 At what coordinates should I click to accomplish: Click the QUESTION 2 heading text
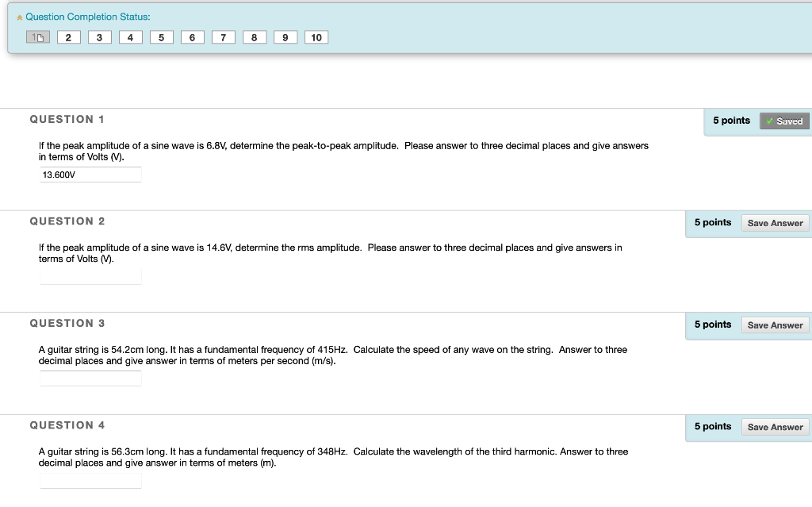coord(67,221)
